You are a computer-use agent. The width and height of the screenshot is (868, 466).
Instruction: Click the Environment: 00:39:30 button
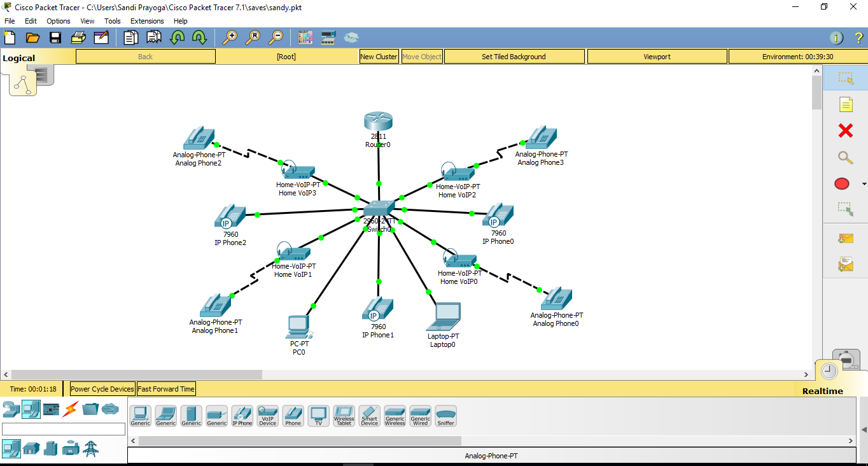click(x=797, y=57)
